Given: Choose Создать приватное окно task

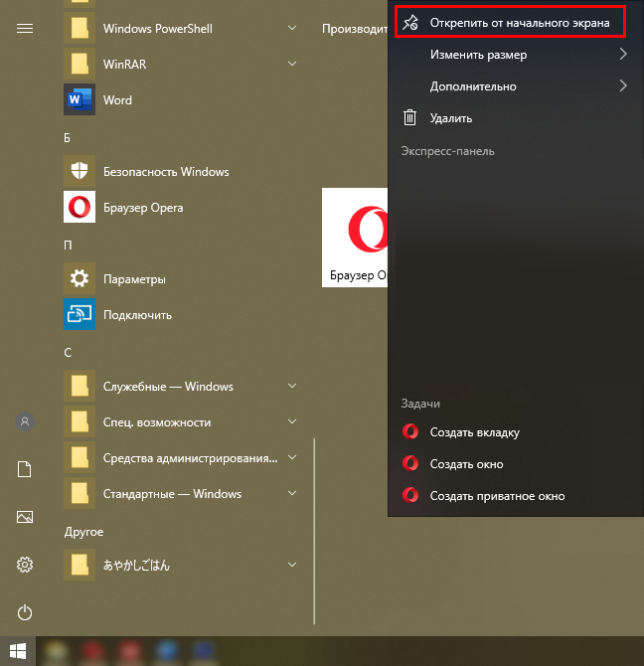Looking at the screenshot, I should pos(516,496).
